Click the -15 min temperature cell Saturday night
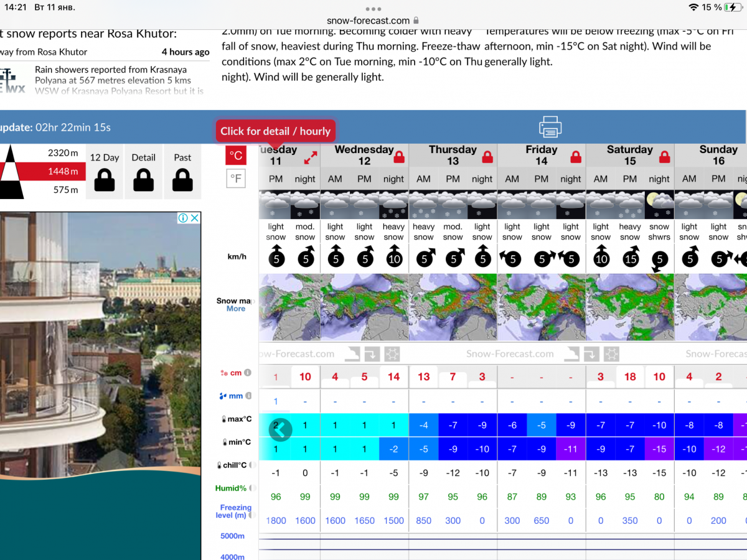Viewport: 747px width, 560px height. click(659, 449)
